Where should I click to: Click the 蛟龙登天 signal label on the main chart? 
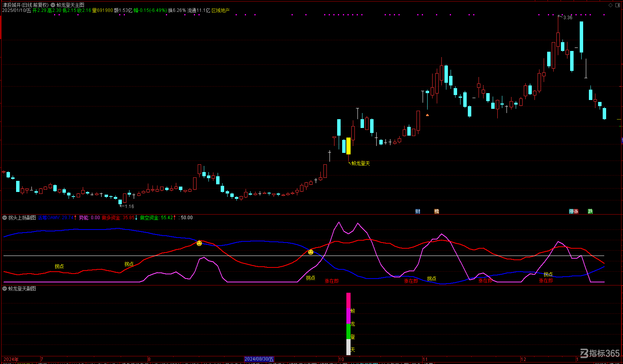[361, 164]
